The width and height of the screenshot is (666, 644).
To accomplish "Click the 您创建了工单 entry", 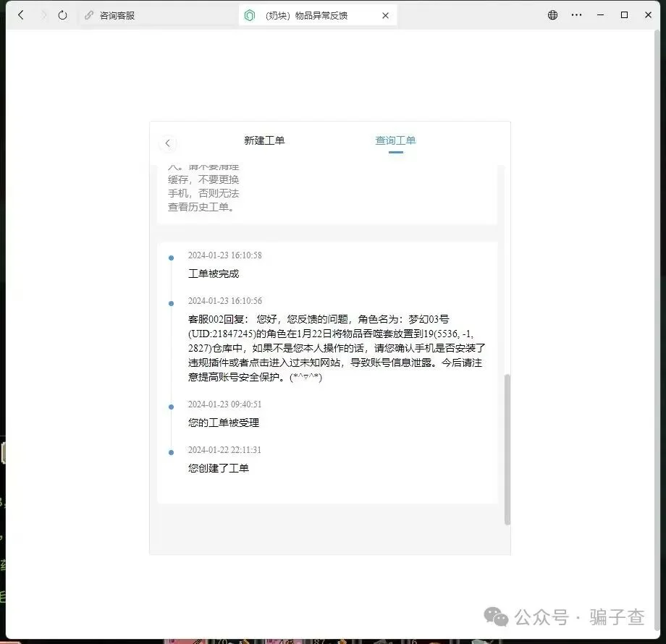I will point(219,468).
